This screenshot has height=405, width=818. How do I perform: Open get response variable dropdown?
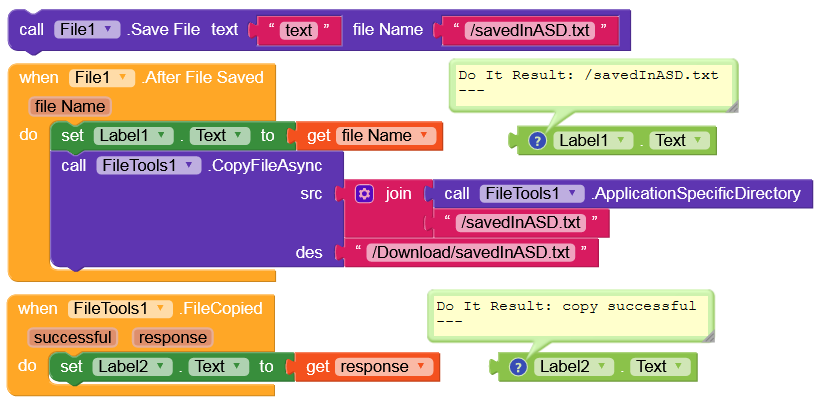coord(384,367)
